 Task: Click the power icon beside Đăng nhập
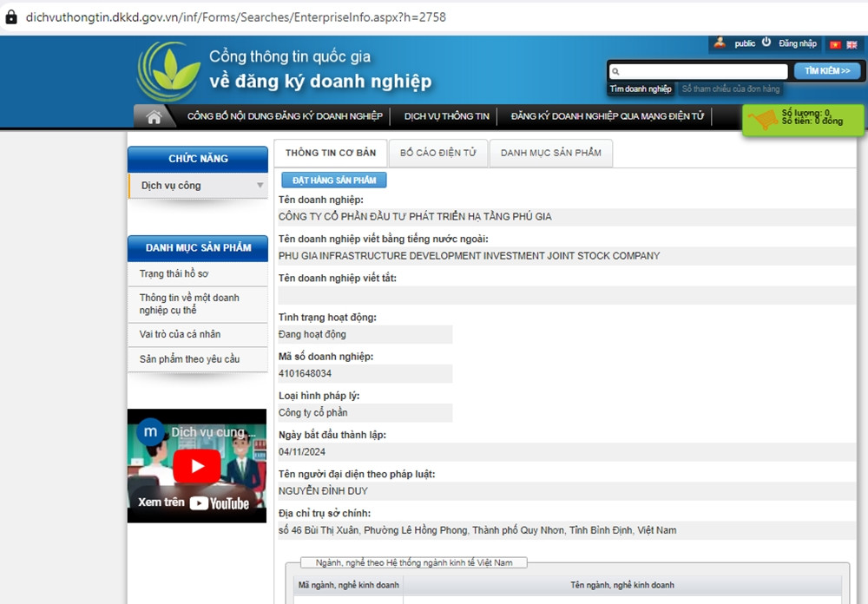pyautogui.click(x=766, y=43)
